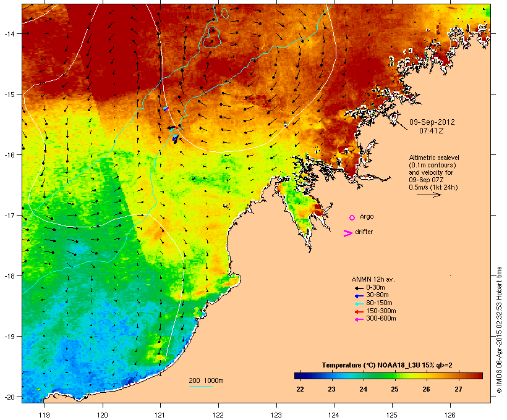Click latitude axis label -16
The height and width of the screenshot is (420, 507).
(9, 155)
